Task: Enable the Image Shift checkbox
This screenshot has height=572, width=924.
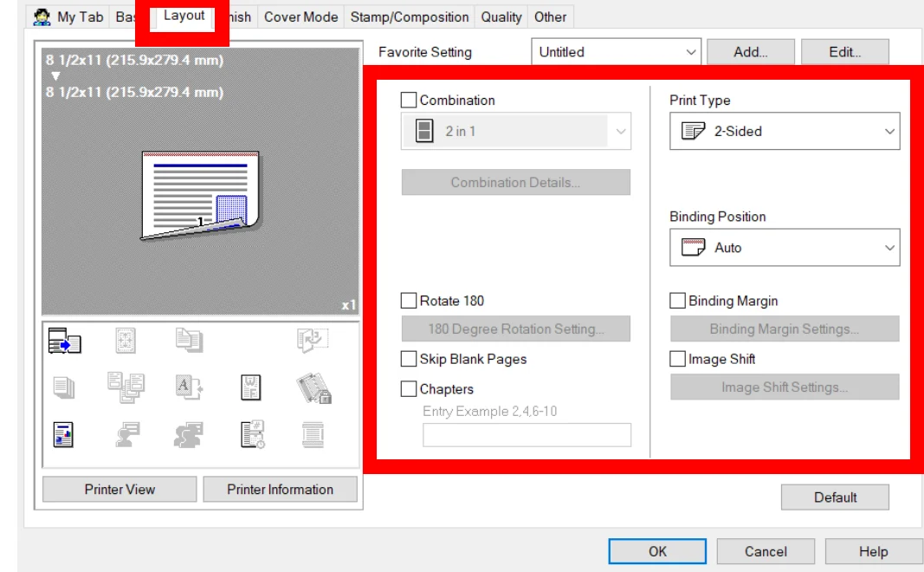Action: click(678, 359)
